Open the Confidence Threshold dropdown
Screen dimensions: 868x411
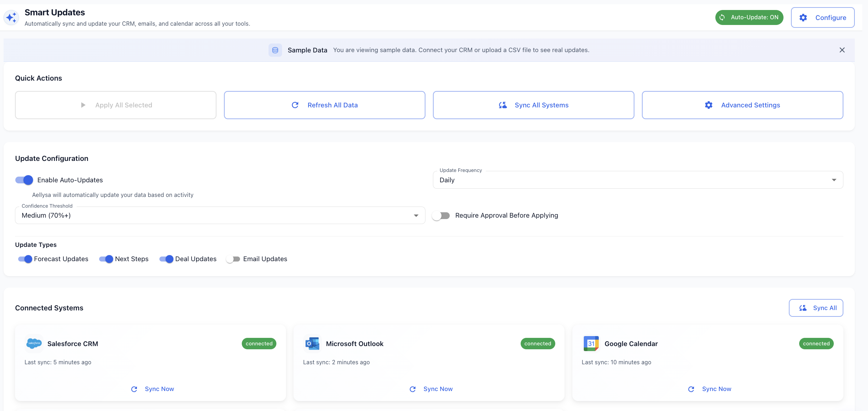pyautogui.click(x=415, y=215)
